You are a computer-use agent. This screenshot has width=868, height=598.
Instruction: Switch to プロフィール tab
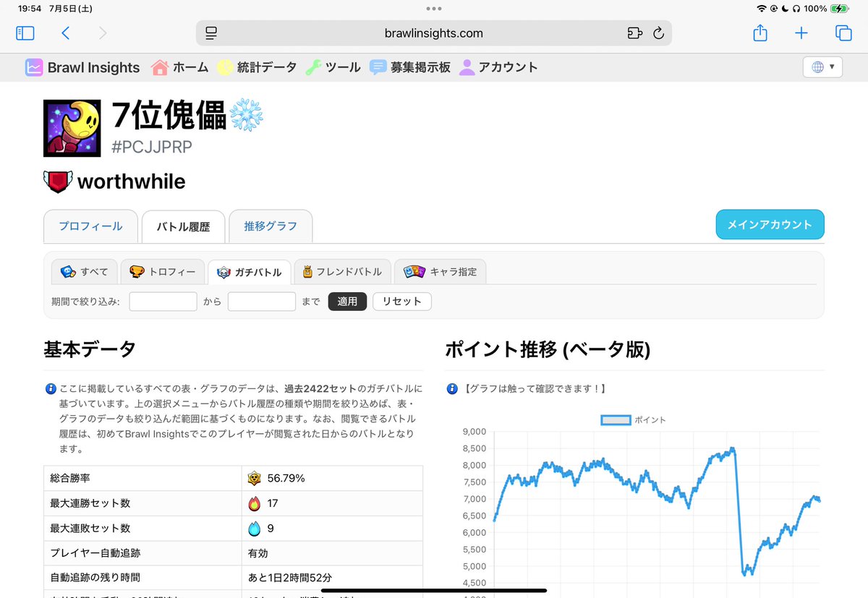pos(90,226)
